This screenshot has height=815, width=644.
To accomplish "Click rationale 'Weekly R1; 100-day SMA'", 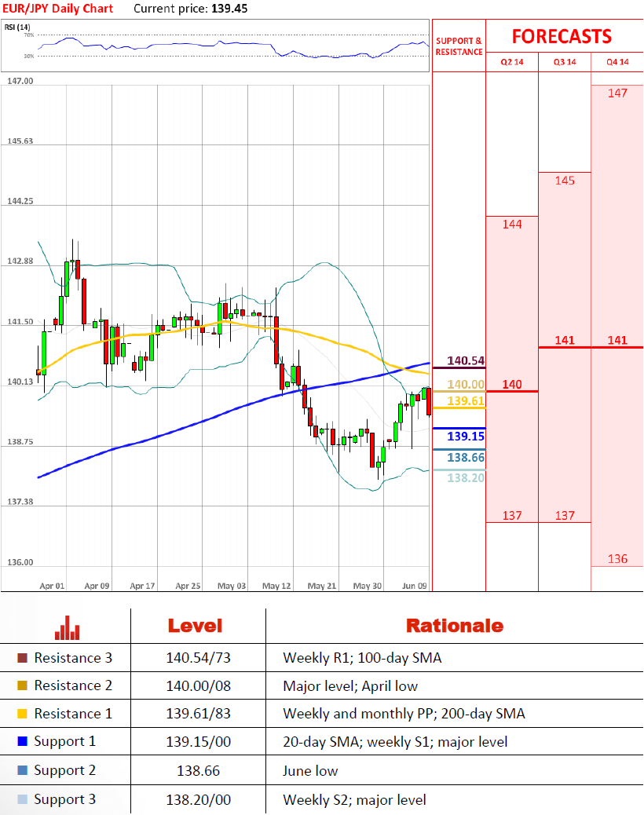I will point(362,658).
